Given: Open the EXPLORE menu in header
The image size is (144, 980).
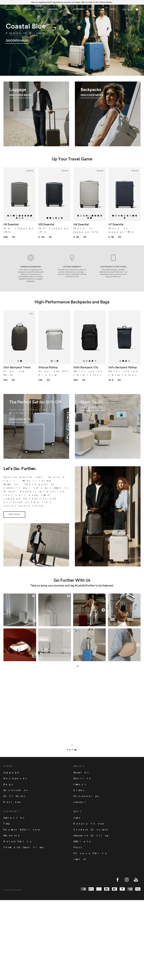Looking at the screenshot, I should point(27,9).
